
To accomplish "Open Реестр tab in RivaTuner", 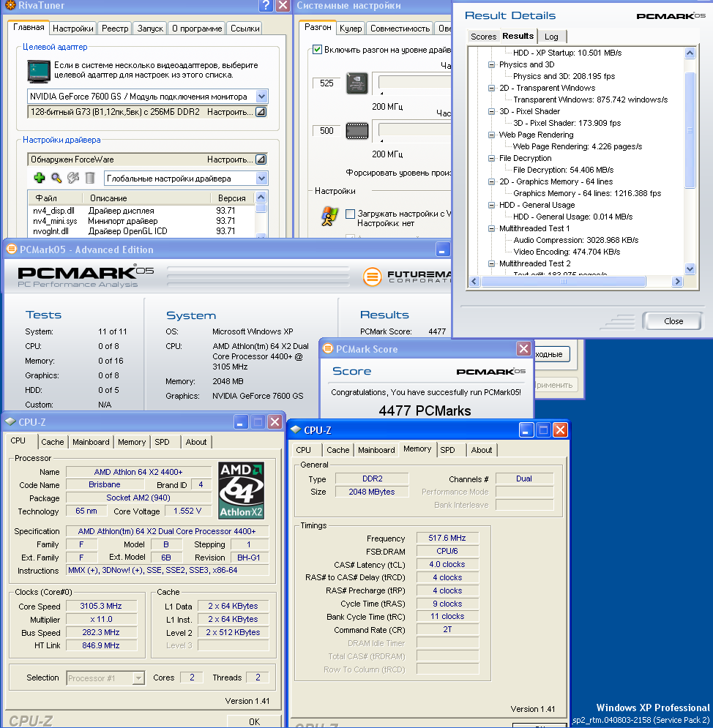I will pos(115,29).
